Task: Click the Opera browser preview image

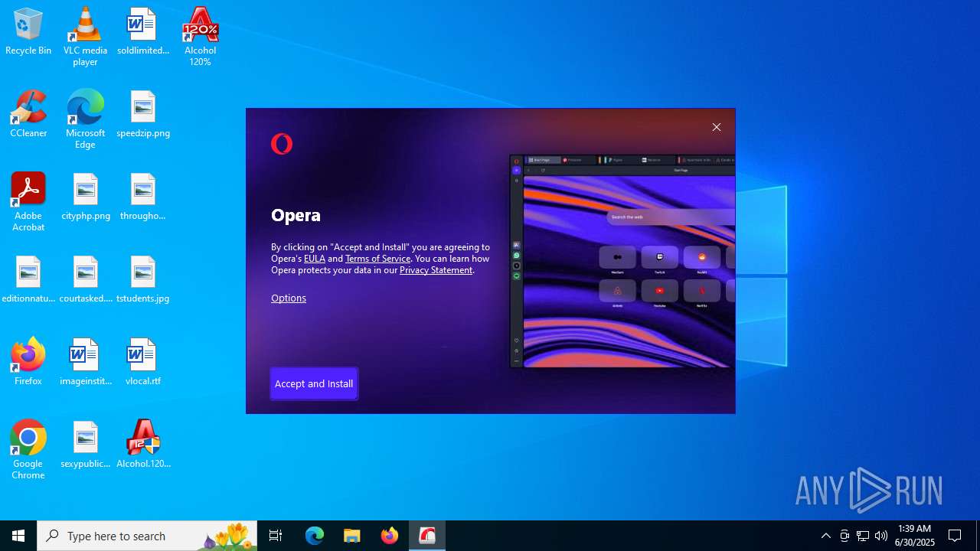Action: pyautogui.click(x=622, y=261)
